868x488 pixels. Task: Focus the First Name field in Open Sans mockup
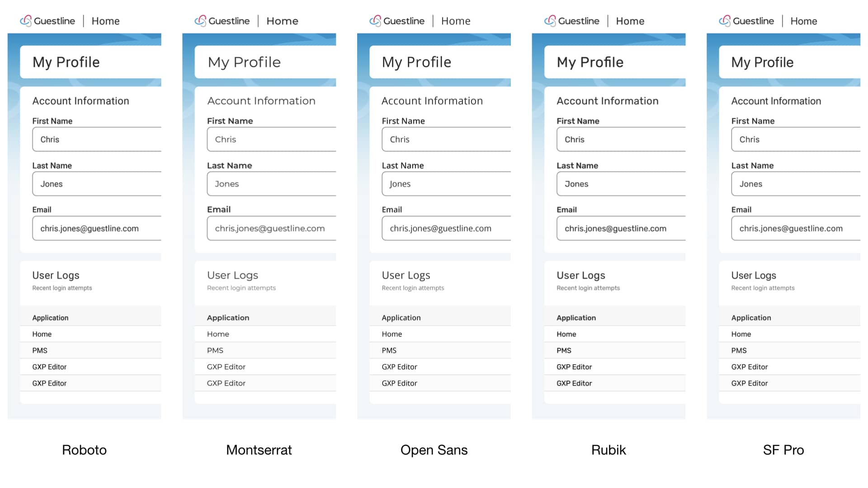pyautogui.click(x=446, y=139)
